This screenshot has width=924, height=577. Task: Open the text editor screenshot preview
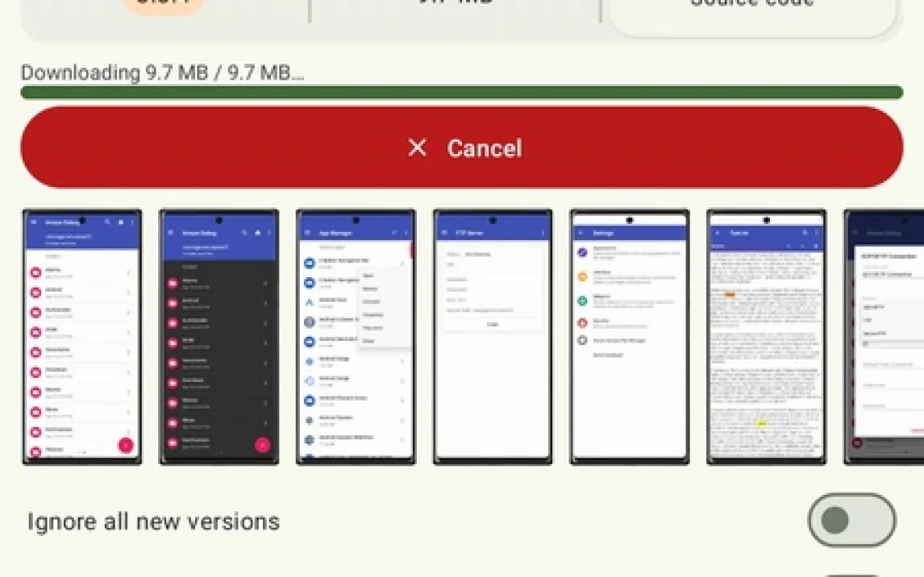(x=767, y=337)
